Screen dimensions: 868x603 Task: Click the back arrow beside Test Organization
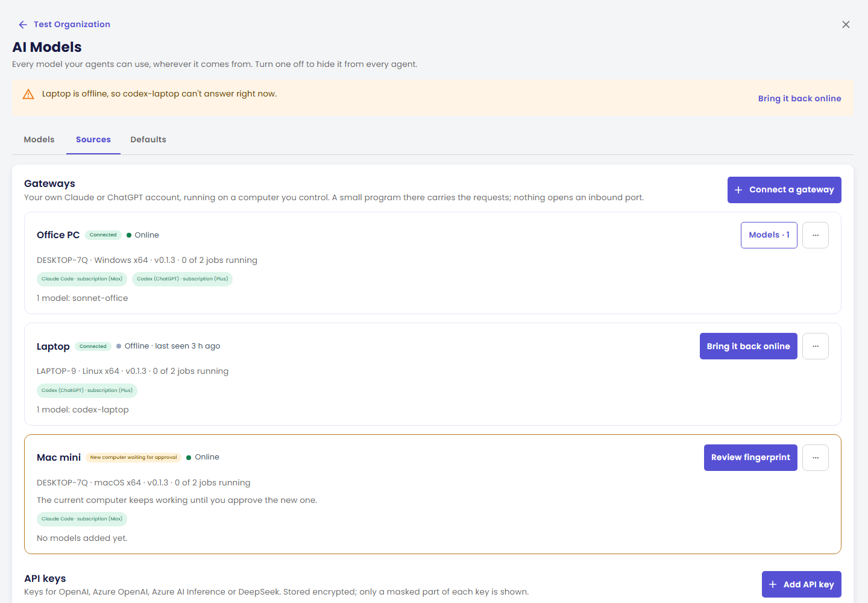tap(23, 25)
